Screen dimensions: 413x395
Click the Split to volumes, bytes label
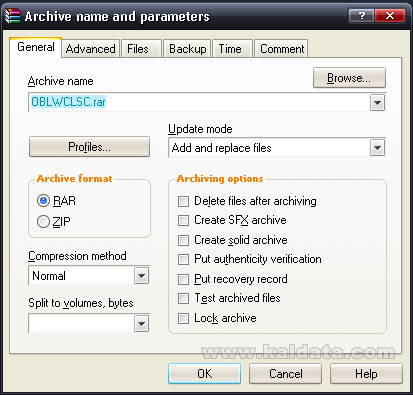(x=81, y=303)
